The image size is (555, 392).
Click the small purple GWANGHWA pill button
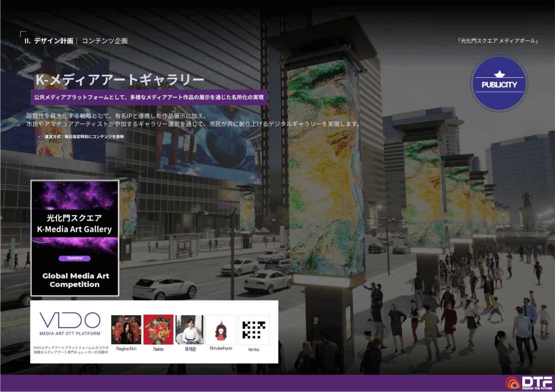click(x=74, y=258)
